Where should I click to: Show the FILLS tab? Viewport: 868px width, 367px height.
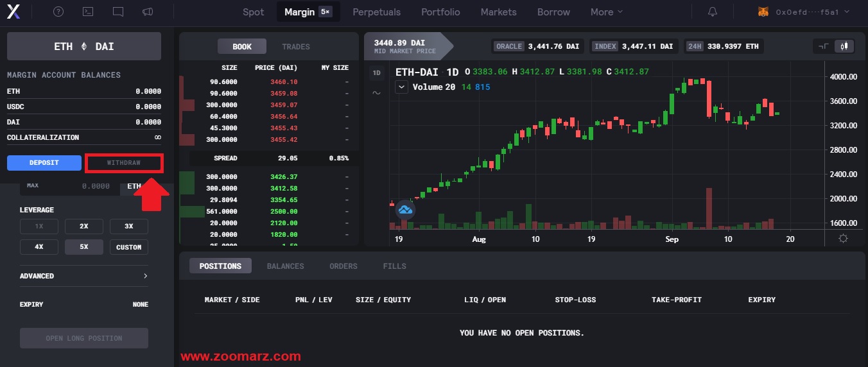click(394, 266)
